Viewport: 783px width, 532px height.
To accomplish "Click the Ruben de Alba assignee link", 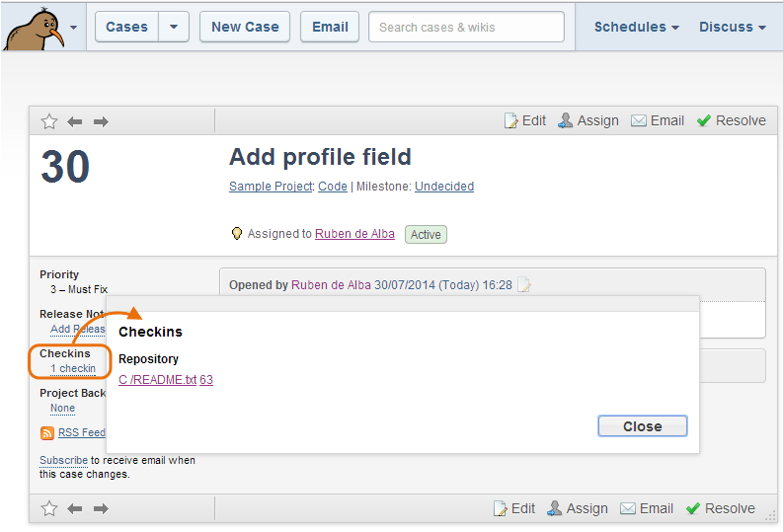I will tap(354, 234).
